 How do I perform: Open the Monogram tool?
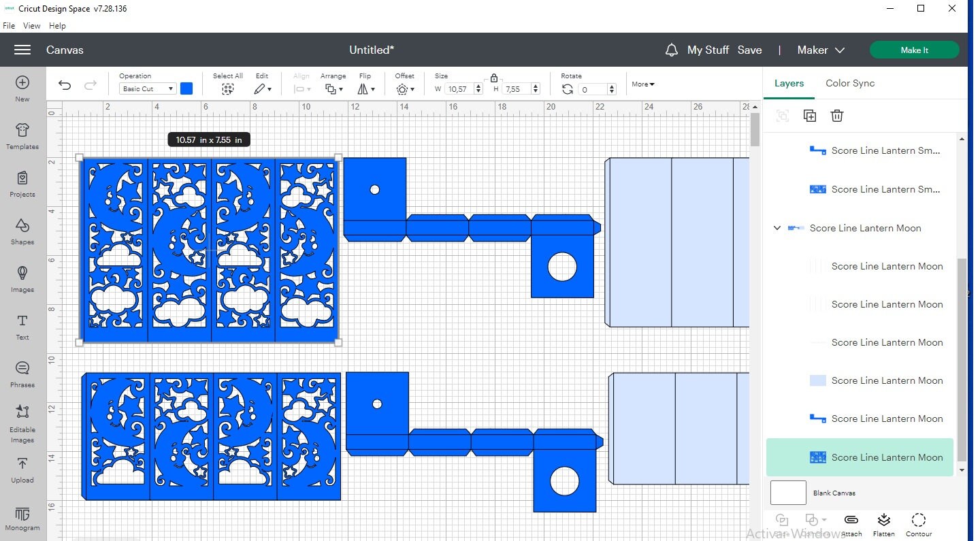22,519
